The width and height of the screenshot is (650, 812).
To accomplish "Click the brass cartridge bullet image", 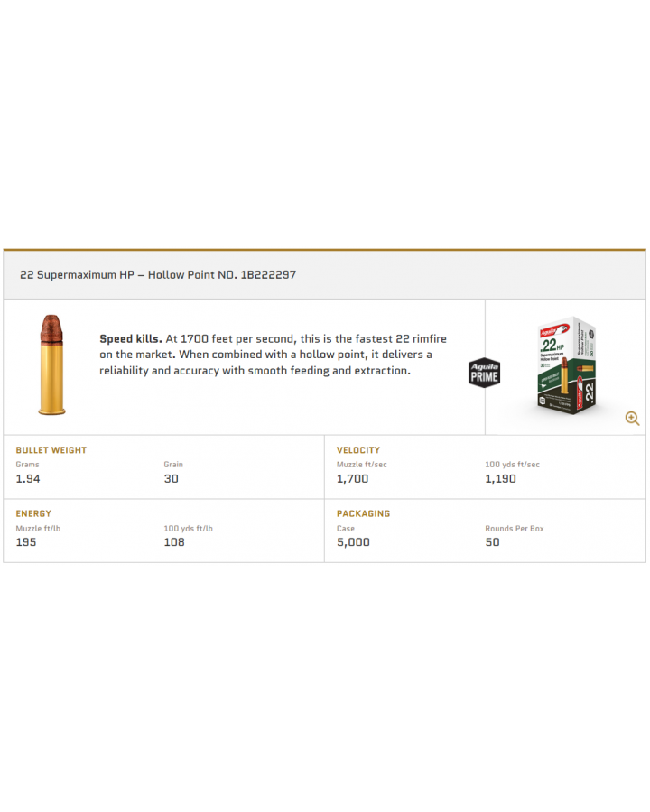I will pyautogui.click(x=51, y=364).
